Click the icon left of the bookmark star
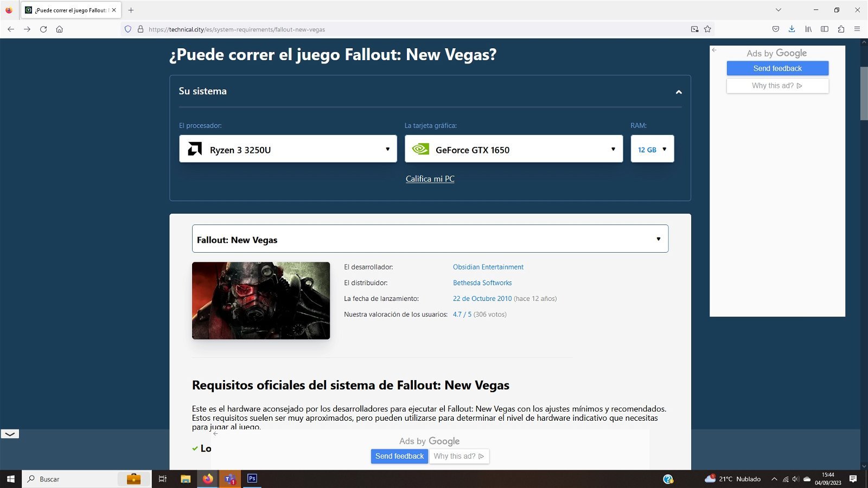Image resolution: width=868 pixels, height=488 pixels. tap(694, 29)
